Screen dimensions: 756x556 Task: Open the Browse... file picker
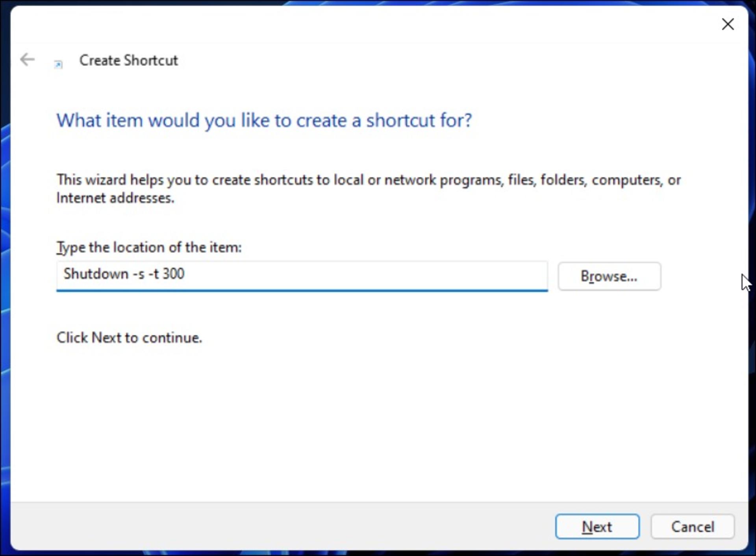[609, 276]
